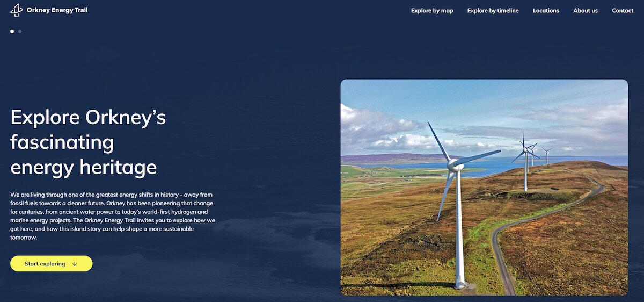Open Explore by timeline page
The height and width of the screenshot is (302, 644).
coord(493,11)
